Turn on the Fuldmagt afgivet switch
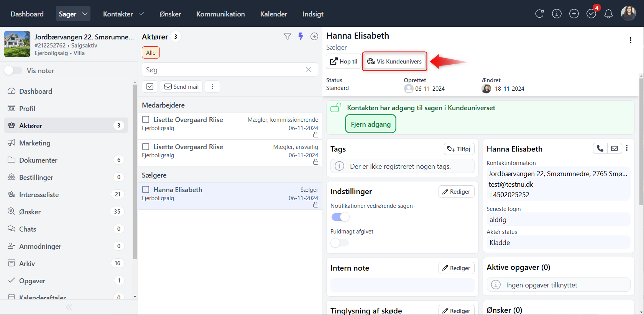 pyautogui.click(x=340, y=243)
